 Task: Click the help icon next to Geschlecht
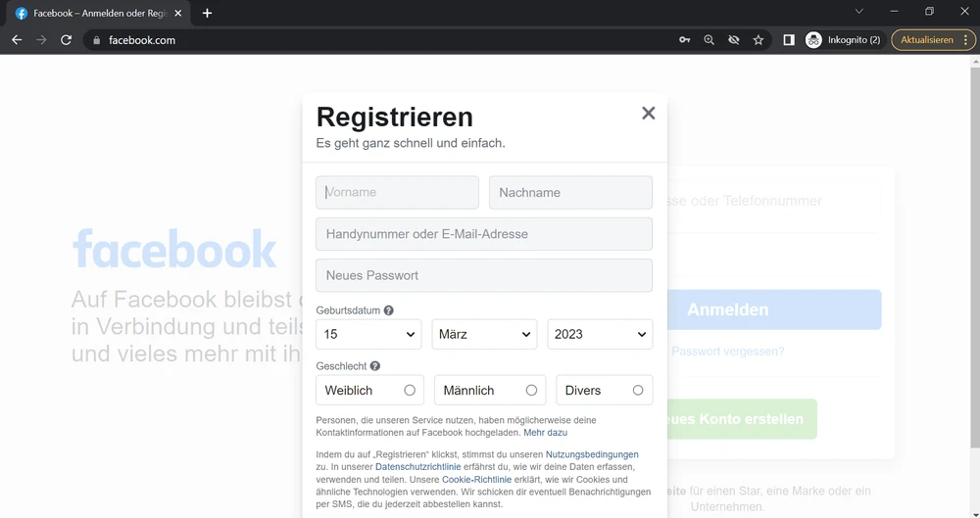(375, 366)
